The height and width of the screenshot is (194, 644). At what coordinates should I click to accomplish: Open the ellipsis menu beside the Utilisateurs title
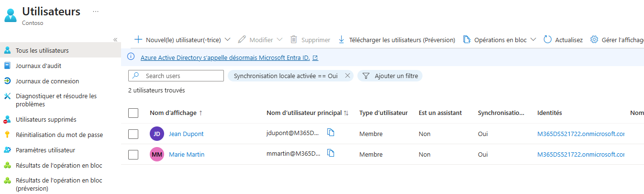(96, 11)
